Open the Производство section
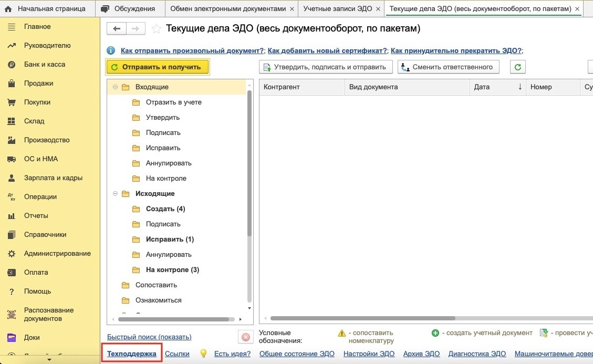The image size is (593, 364). tap(47, 140)
